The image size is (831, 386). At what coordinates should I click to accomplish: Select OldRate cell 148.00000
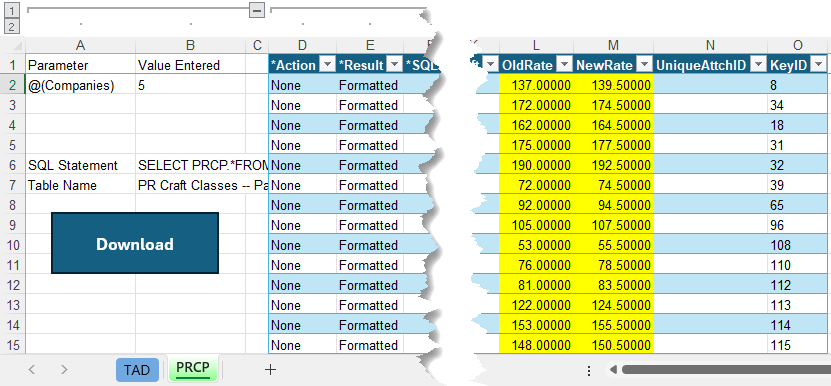[536, 345]
